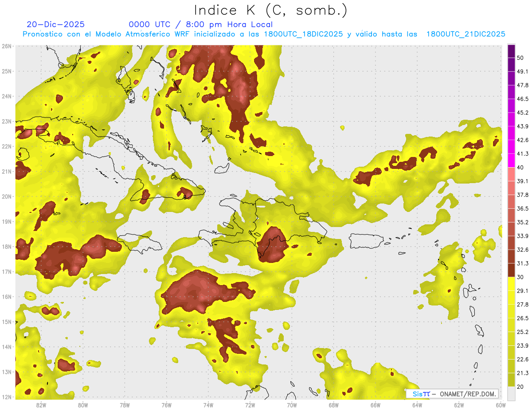The width and height of the screenshot is (532, 411).
Task: Click the 74W longitude label
Action: pos(208,405)
